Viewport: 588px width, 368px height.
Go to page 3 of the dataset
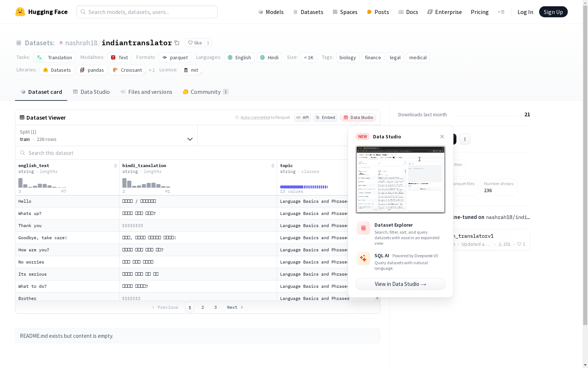point(215,307)
